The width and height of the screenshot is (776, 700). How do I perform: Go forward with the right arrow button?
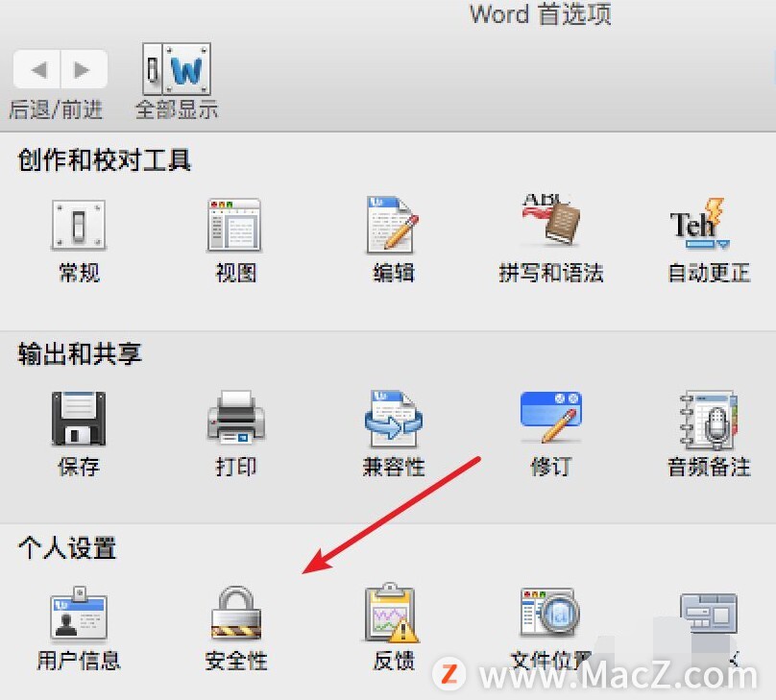click(x=84, y=69)
